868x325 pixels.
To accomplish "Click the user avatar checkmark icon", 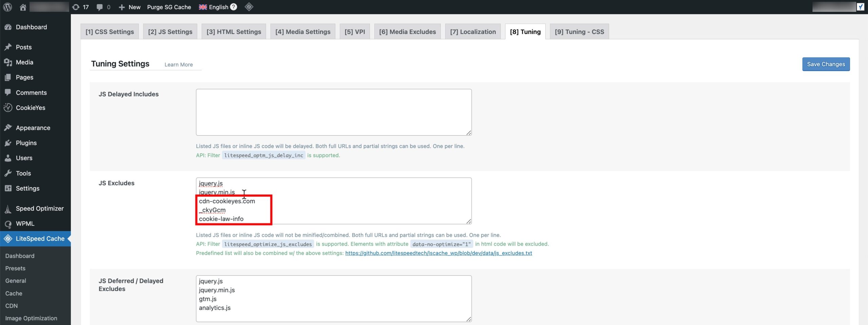I will pos(861,7).
